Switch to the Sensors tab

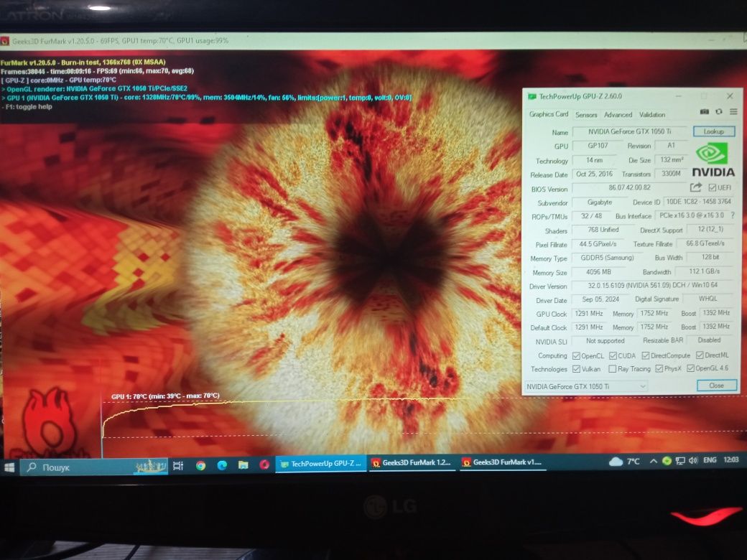click(586, 115)
